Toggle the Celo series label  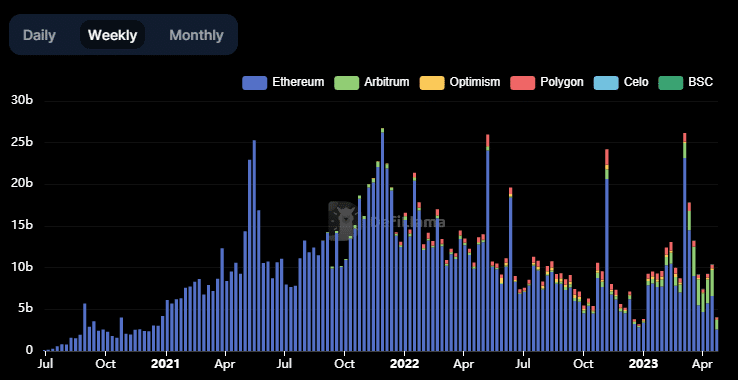point(636,82)
